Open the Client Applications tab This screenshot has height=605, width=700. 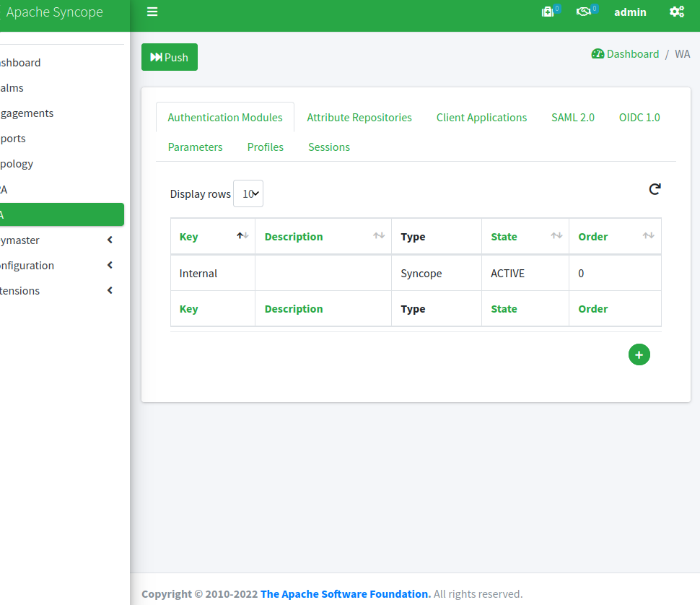coord(481,118)
